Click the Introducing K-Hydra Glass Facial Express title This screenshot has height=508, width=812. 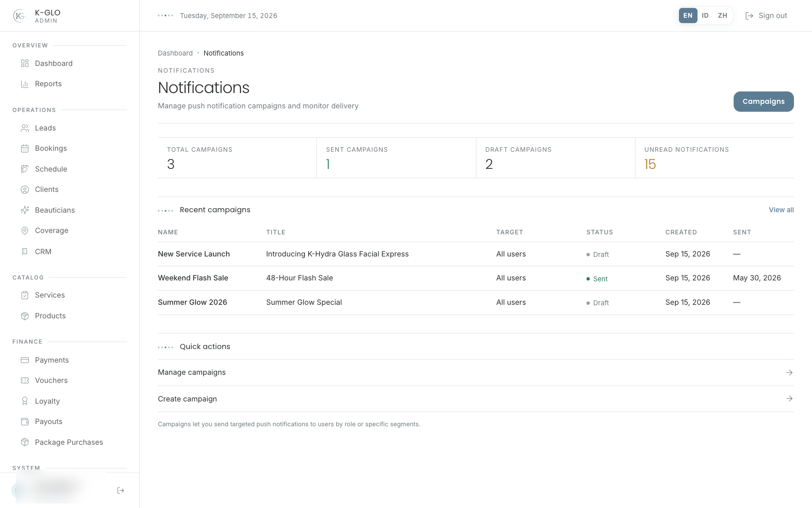(337, 254)
